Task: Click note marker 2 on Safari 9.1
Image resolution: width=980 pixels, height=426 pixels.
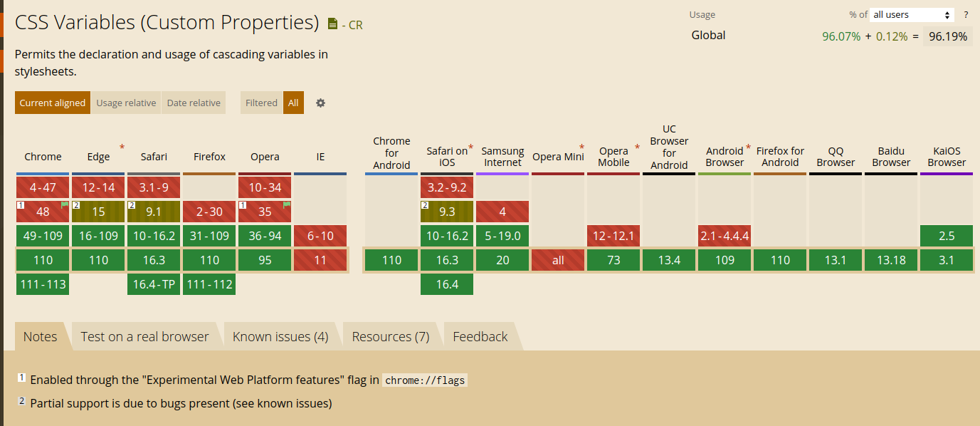Action: coord(132,205)
